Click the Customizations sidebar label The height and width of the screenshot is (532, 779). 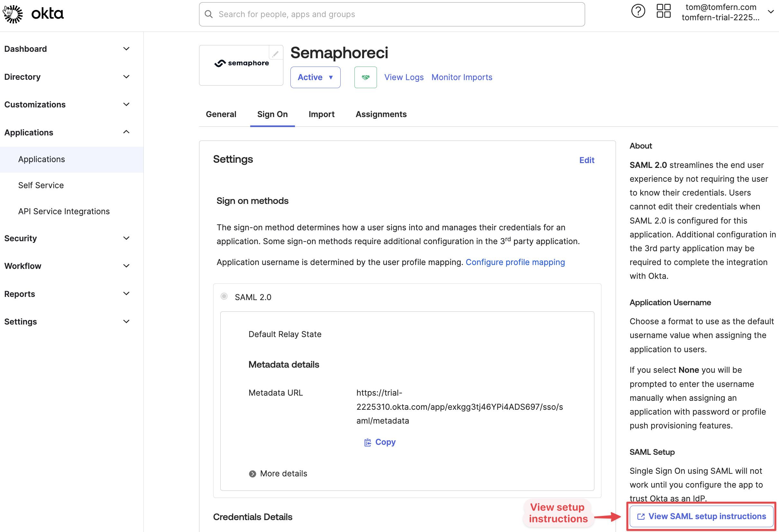click(35, 105)
